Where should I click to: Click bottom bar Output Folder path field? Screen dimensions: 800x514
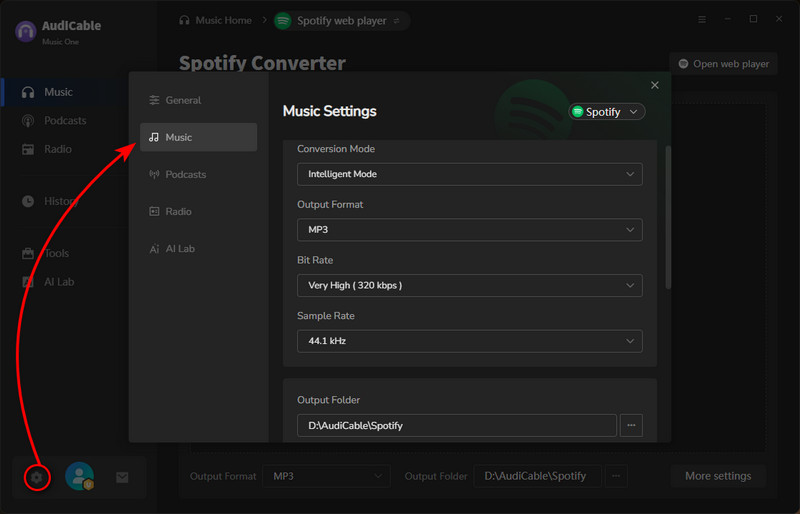tap(538, 476)
